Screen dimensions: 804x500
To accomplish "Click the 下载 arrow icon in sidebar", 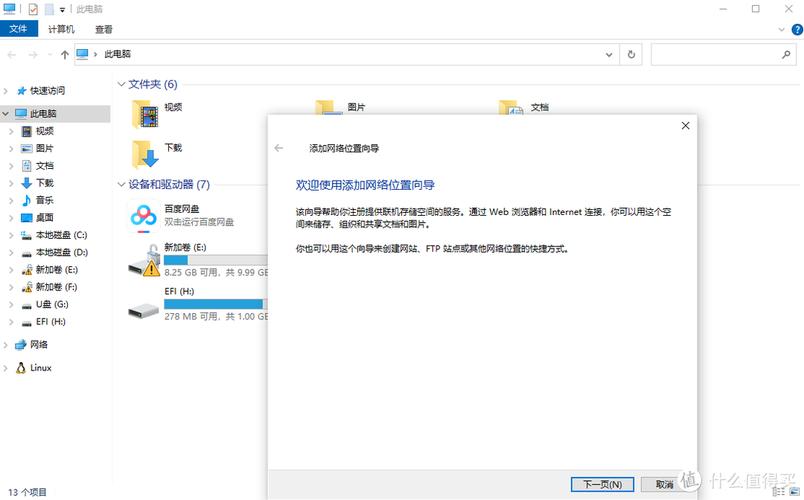I will [x=27, y=183].
